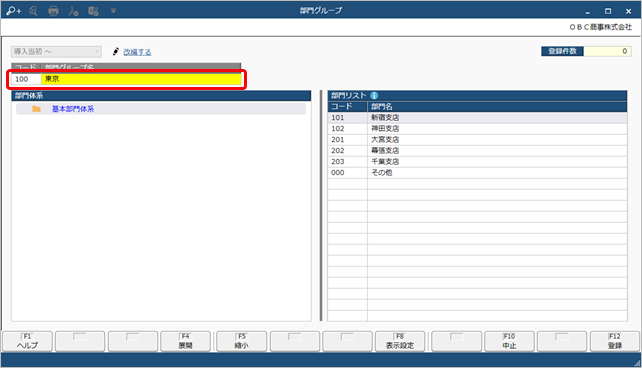Click the F5 縮小 button
The image size is (642, 368).
242,341
